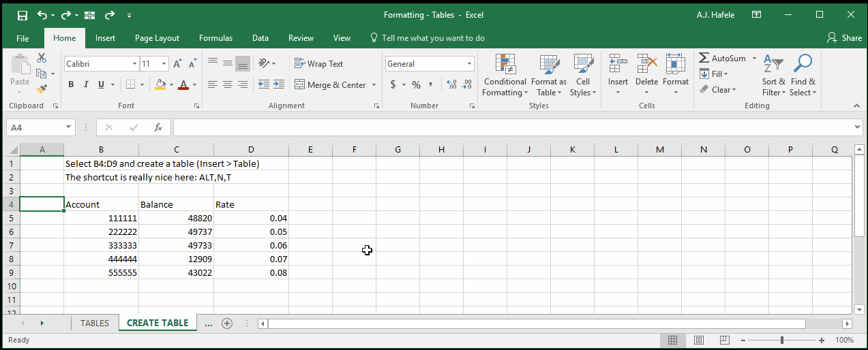Open the Calibri font name dropdown
The image size is (868, 350).
[x=134, y=63]
